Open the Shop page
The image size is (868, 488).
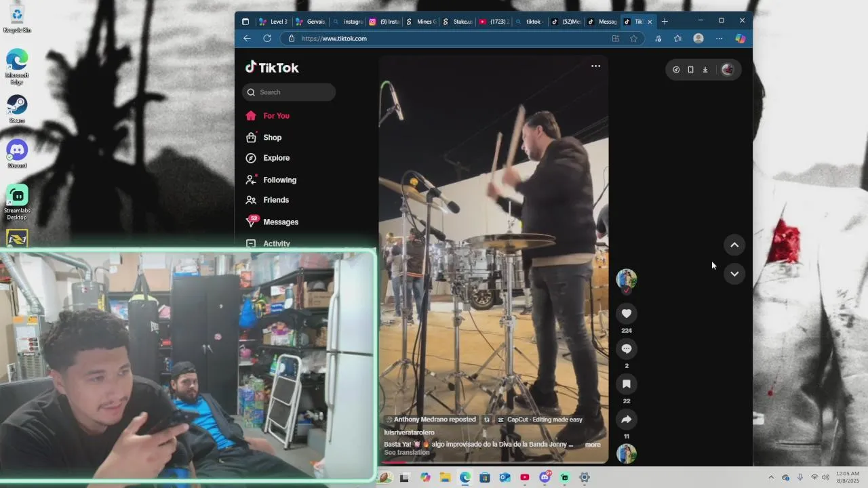click(x=264, y=138)
